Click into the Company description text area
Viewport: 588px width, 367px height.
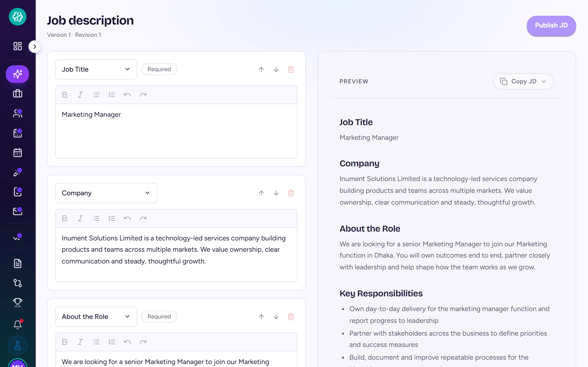(176, 255)
